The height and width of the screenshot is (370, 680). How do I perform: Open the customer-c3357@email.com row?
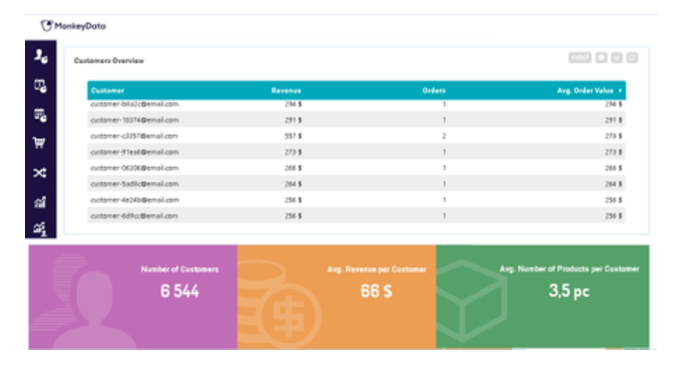(356, 136)
